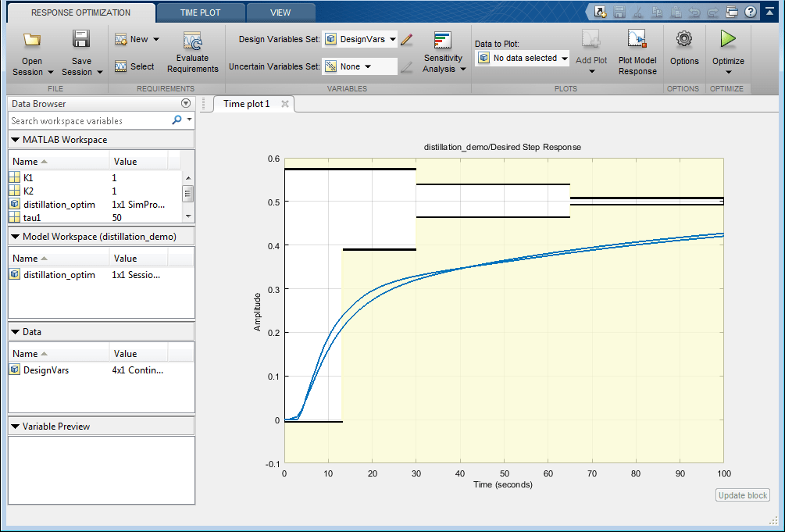Viewport: 785px width, 532px height.
Task: Click the Plot Model Response icon
Action: coord(637,40)
